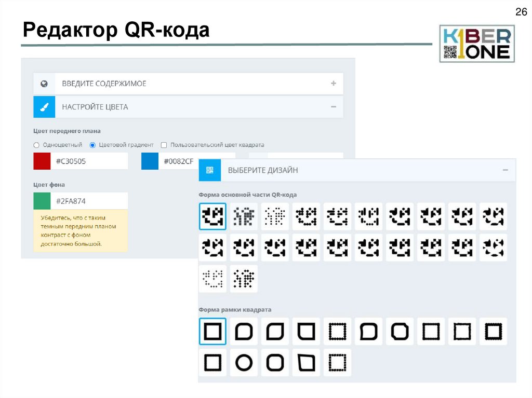Select the first highlighted QR body shape
This screenshot has height=398, width=532.
tap(212, 216)
